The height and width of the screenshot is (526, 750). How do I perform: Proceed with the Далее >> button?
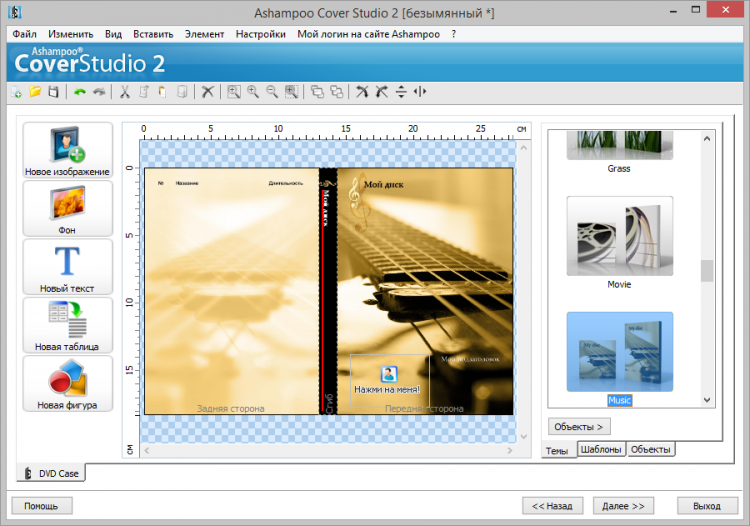[x=623, y=506]
